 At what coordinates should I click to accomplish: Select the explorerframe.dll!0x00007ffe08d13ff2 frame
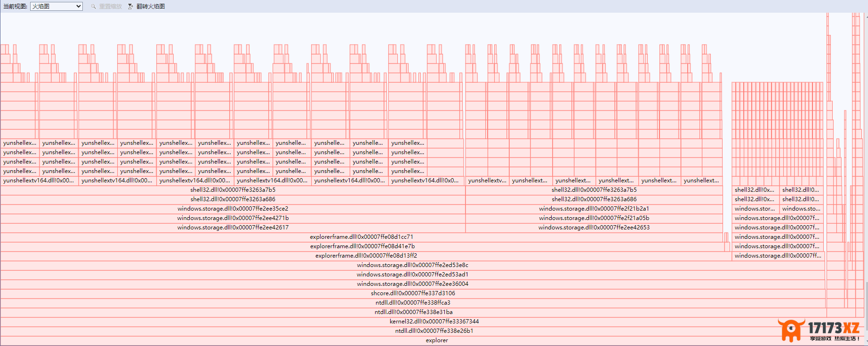point(366,256)
